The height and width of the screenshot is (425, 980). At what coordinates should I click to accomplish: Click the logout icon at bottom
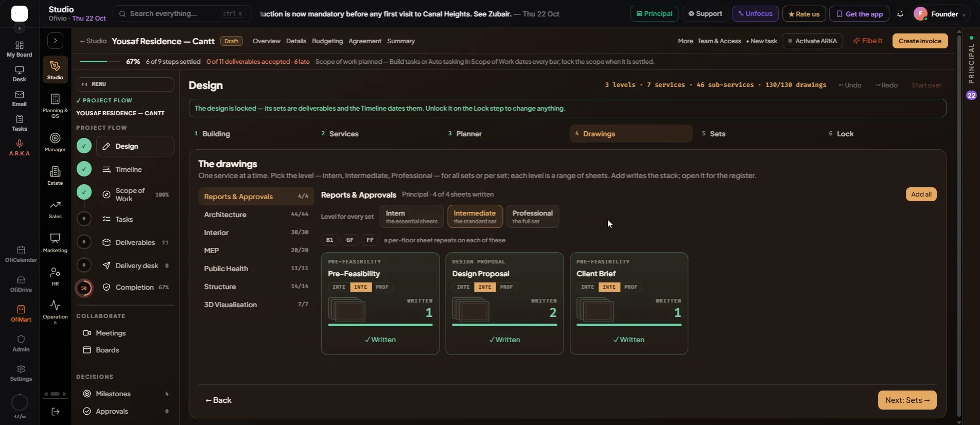56,412
